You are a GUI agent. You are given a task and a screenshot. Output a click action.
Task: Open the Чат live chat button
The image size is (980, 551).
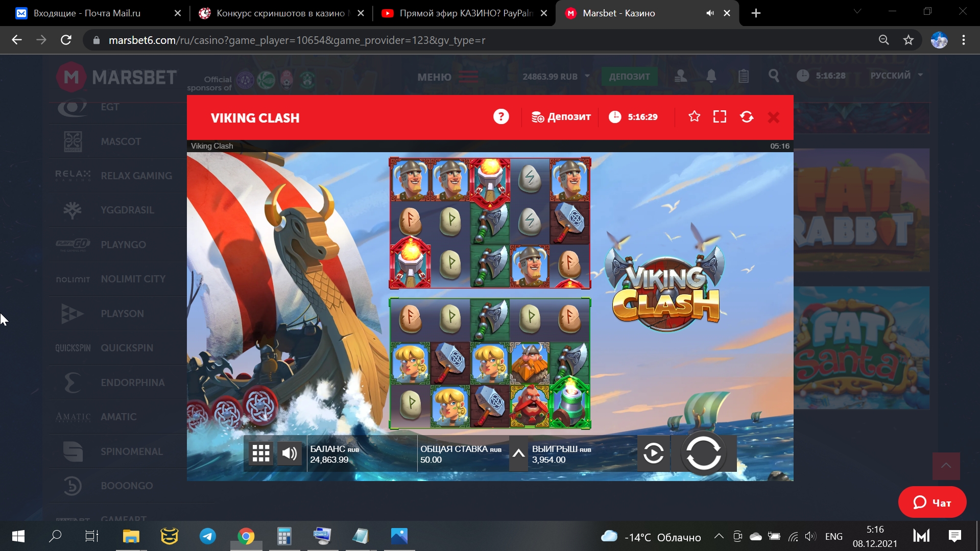pyautogui.click(x=932, y=502)
